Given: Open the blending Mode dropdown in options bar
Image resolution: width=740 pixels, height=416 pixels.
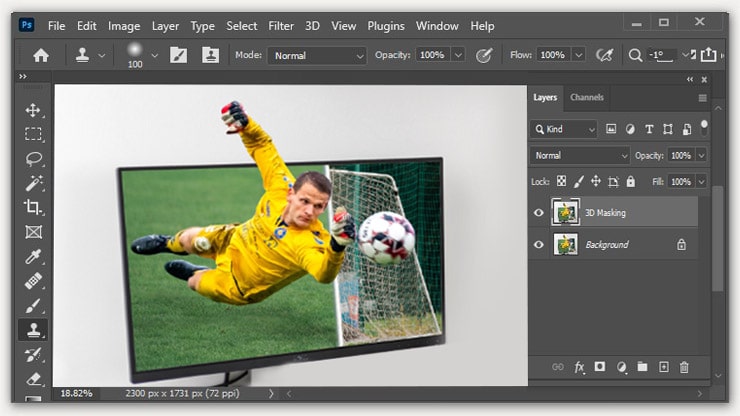Looking at the screenshot, I should (x=319, y=55).
